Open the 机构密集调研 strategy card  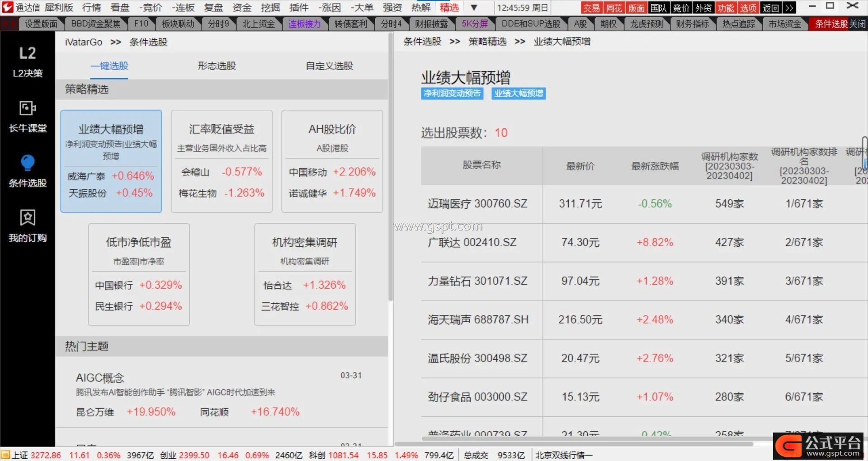(305, 274)
